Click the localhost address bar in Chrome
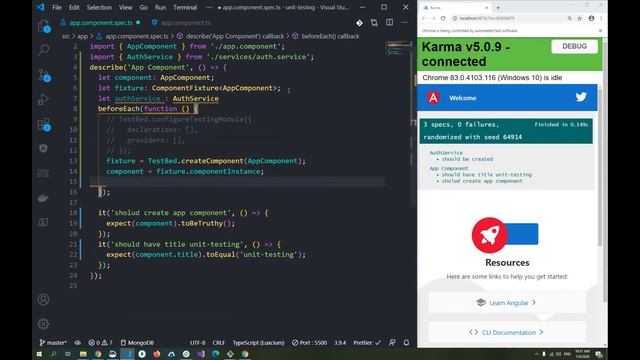This screenshot has height=360, width=640. tap(508, 18)
